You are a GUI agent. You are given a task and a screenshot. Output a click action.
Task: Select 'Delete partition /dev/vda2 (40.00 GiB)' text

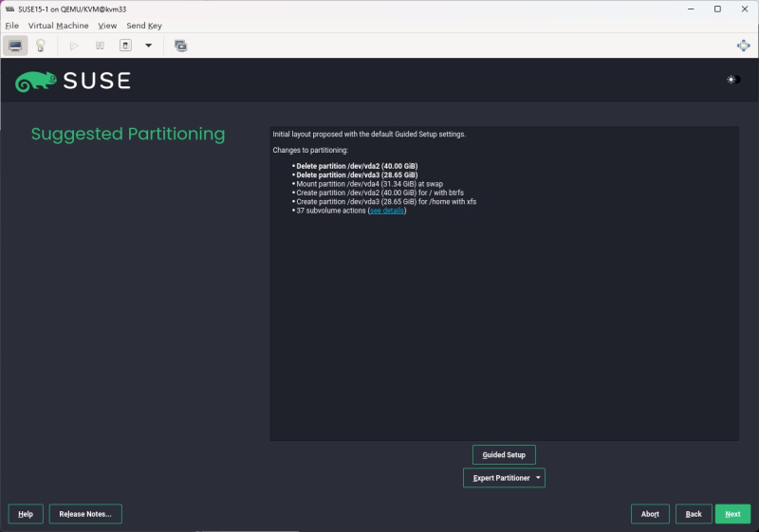click(x=357, y=166)
